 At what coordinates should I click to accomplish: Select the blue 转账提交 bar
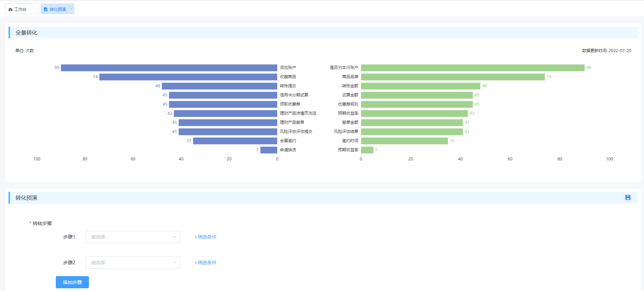[x=219, y=86]
